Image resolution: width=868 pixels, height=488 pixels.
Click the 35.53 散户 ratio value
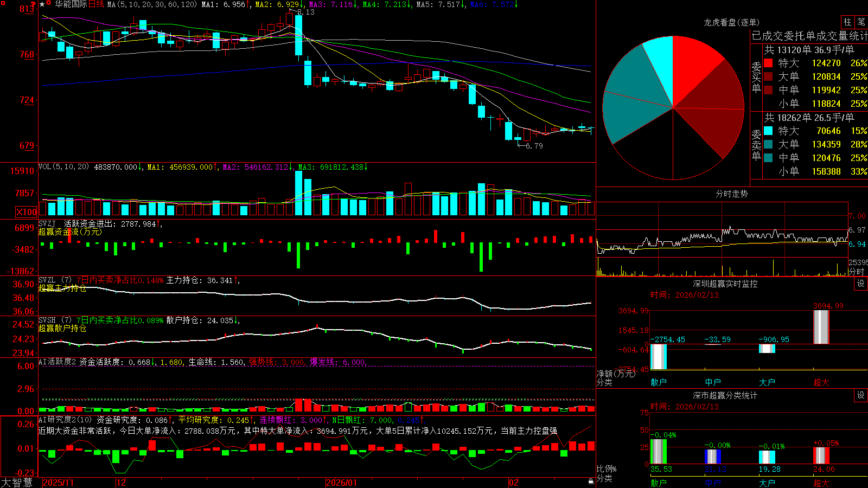tap(661, 469)
